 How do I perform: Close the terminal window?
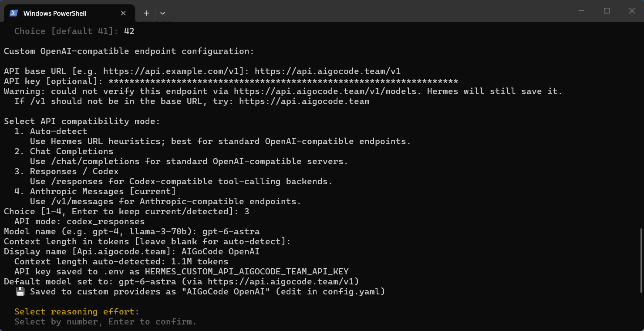pos(632,11)
